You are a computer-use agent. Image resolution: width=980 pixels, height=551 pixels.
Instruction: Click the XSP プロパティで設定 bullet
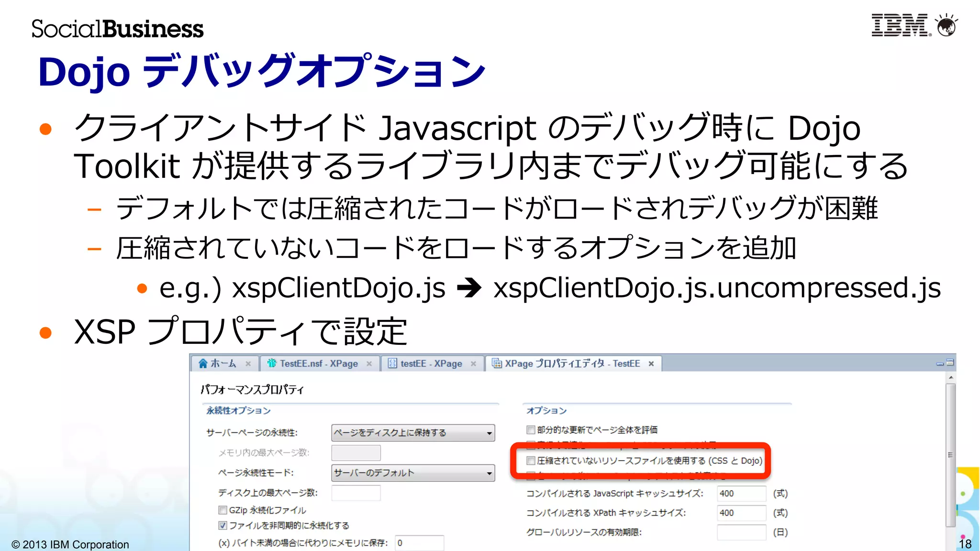coord(240,331)
